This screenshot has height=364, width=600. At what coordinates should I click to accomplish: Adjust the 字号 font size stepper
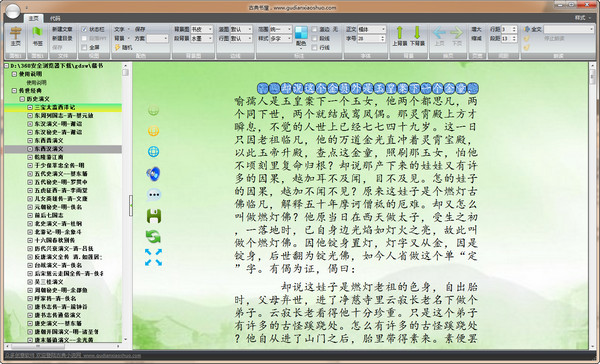coord(383,38)
